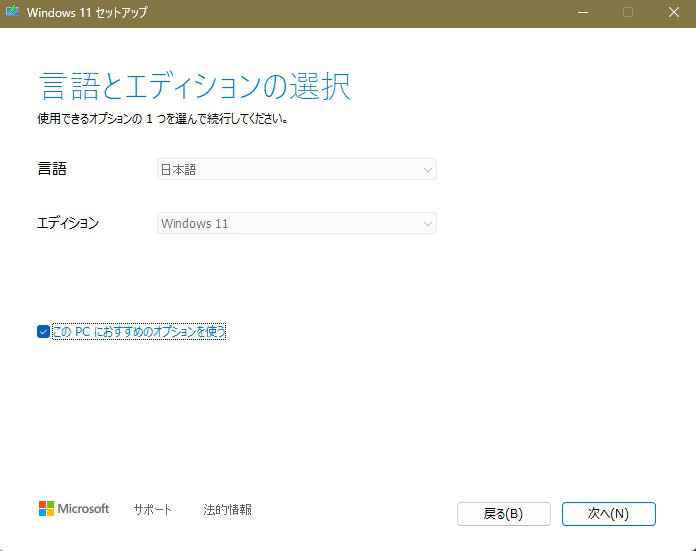Click the 言語 field label
696x551 pixels.
pos(52,169)
